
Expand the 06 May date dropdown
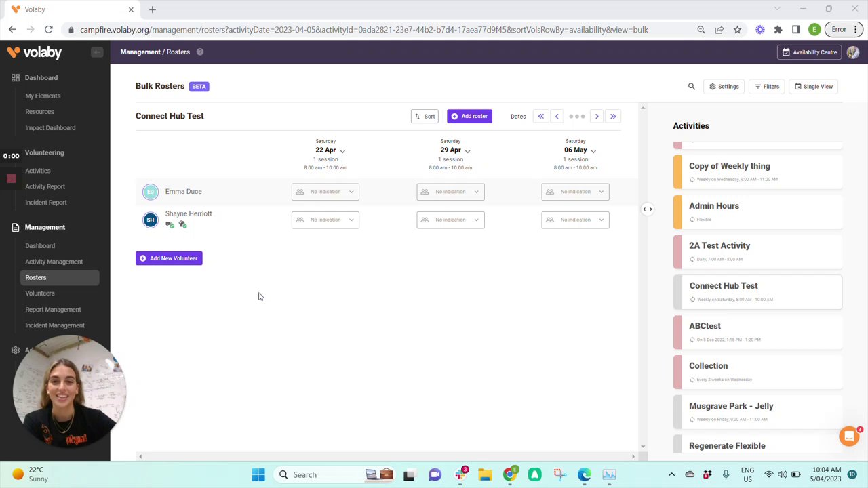593,150
